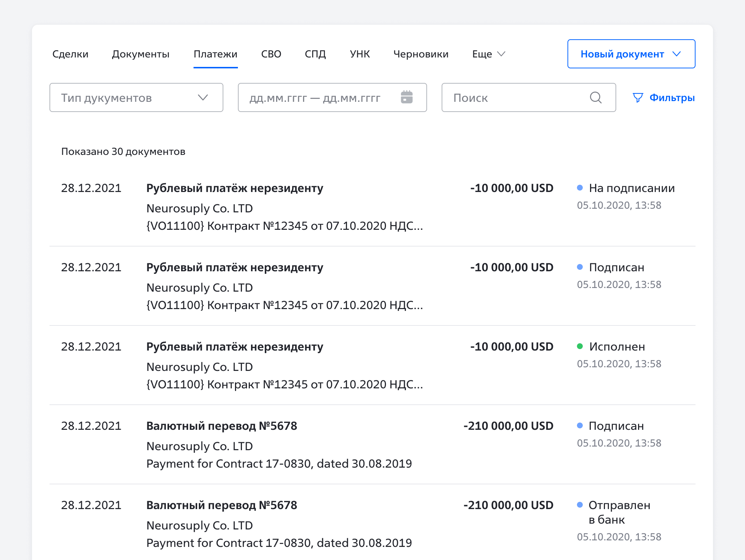The height and width of the screenshot is (560, 745).
Task: Click the Фильтры link
Action: point(672,97)
